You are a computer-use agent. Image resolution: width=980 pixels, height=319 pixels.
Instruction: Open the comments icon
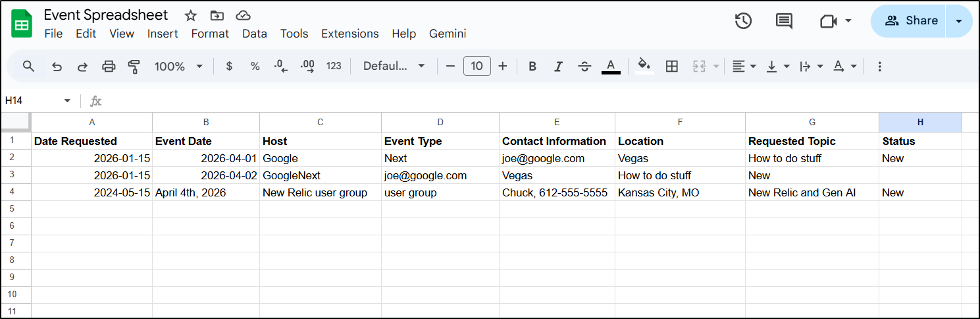(784, 21)
